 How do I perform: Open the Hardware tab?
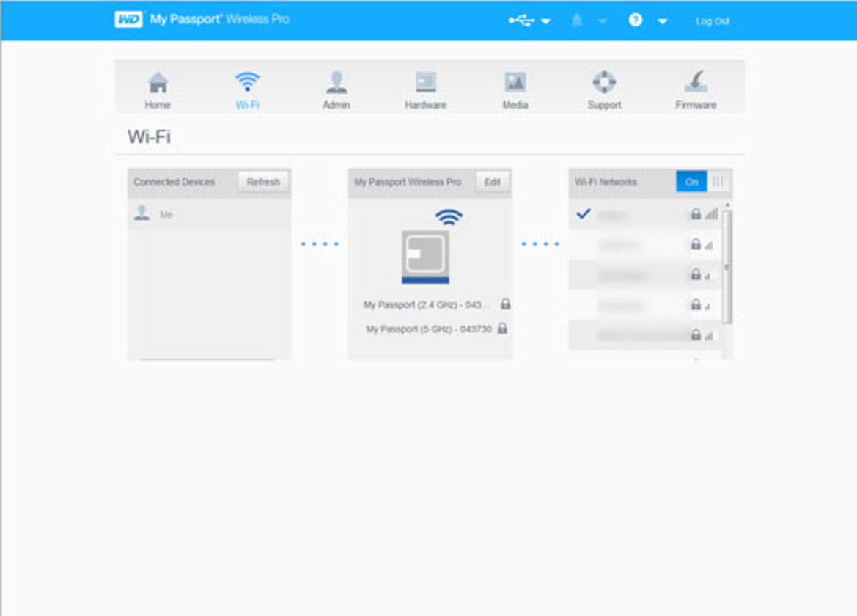point(425,90)
